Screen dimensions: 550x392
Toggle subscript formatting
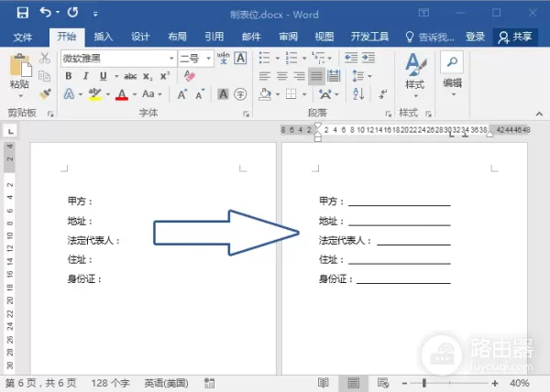click(x=148, y=76)
